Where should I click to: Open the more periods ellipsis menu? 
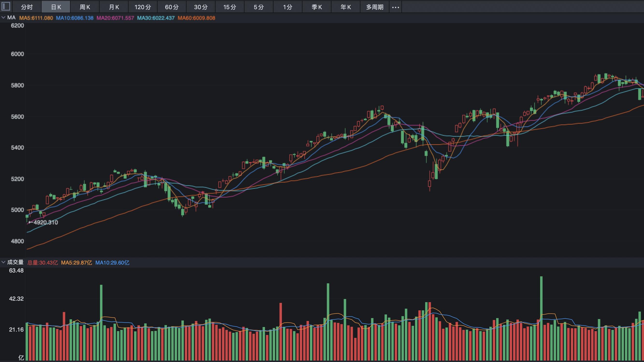395,7
